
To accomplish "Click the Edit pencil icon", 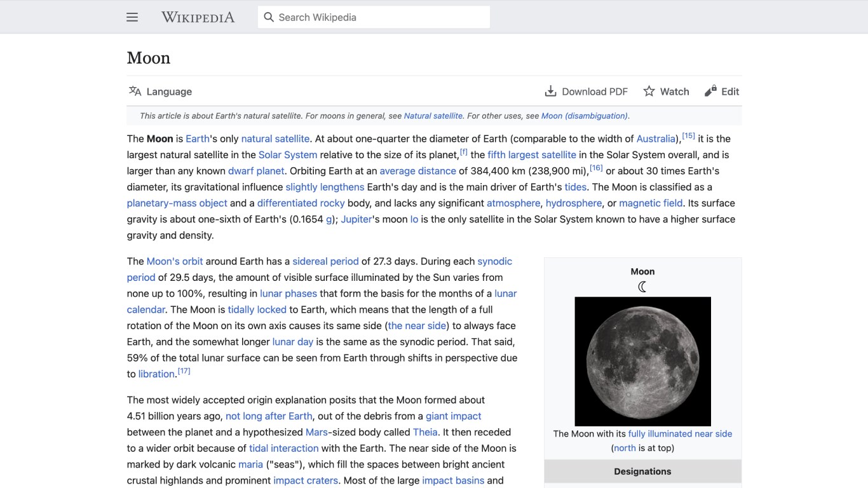I will [710, 90].
